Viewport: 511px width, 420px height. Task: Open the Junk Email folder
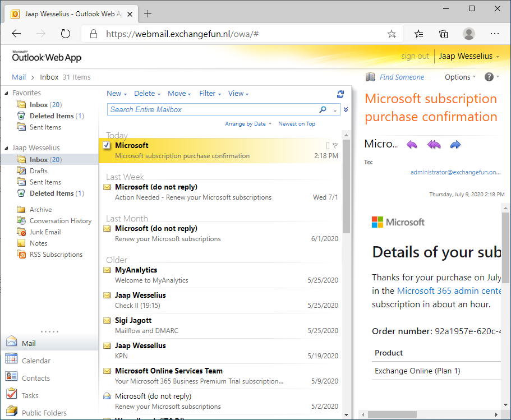pos(44,232)
